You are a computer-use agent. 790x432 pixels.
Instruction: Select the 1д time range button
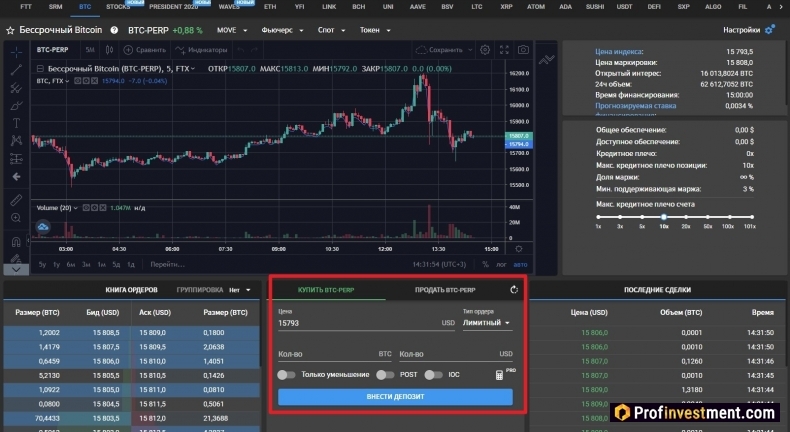[131, 264]
